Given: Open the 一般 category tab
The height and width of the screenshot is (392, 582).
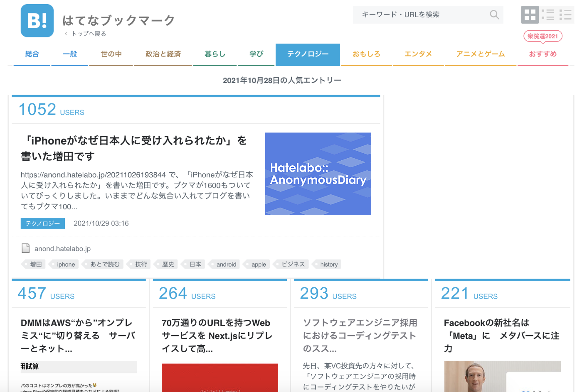Looking at the screenshot, I should pos(70,54).
